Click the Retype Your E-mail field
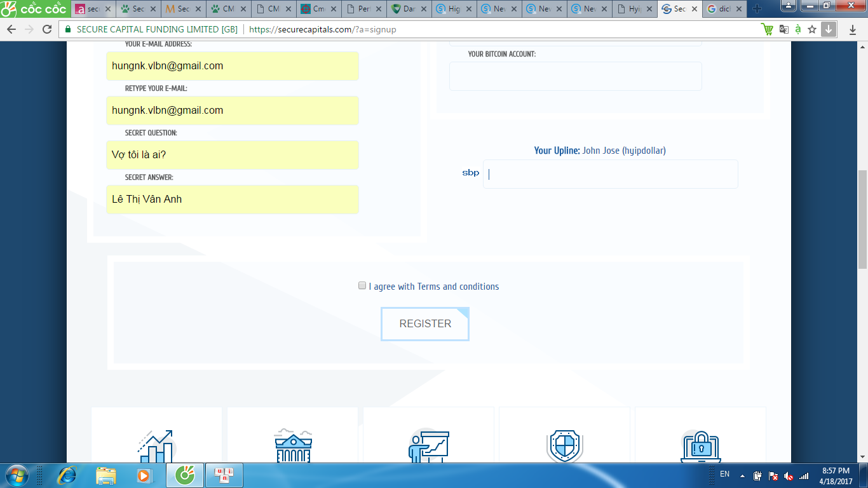Screen dimensions: 868x488 click(233, 111)
